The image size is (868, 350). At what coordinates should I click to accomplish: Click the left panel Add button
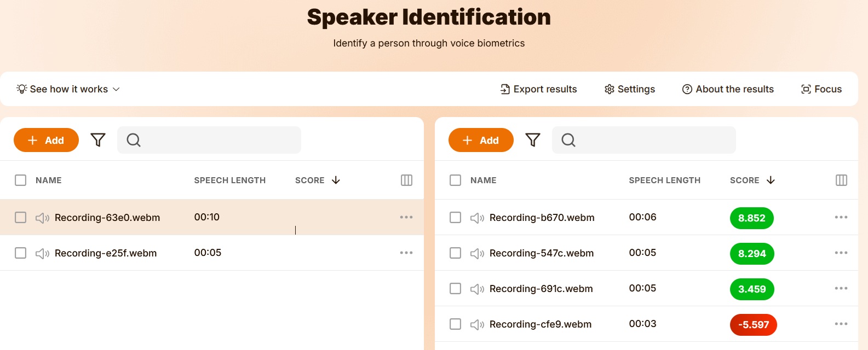(46, 140)
